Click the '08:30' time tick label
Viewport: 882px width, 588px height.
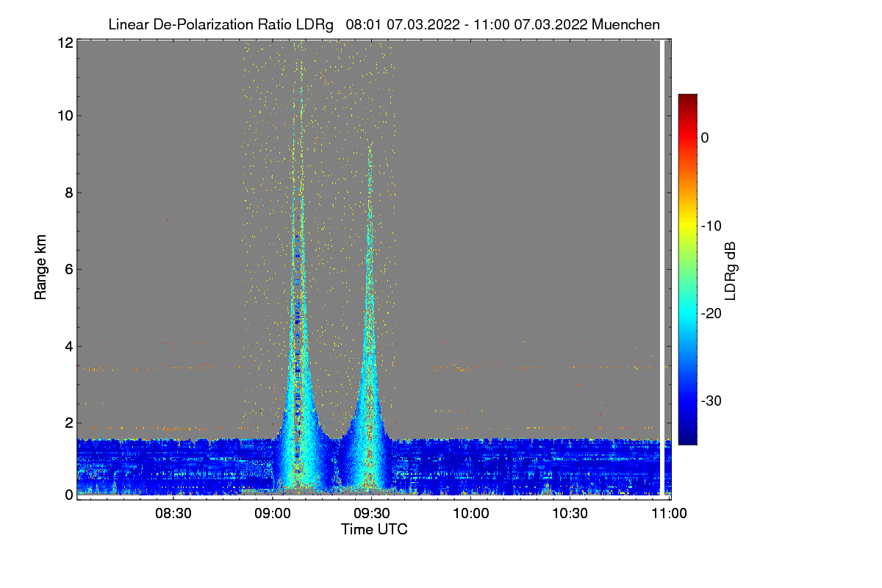pyautogui.click(x=173, y=514)
